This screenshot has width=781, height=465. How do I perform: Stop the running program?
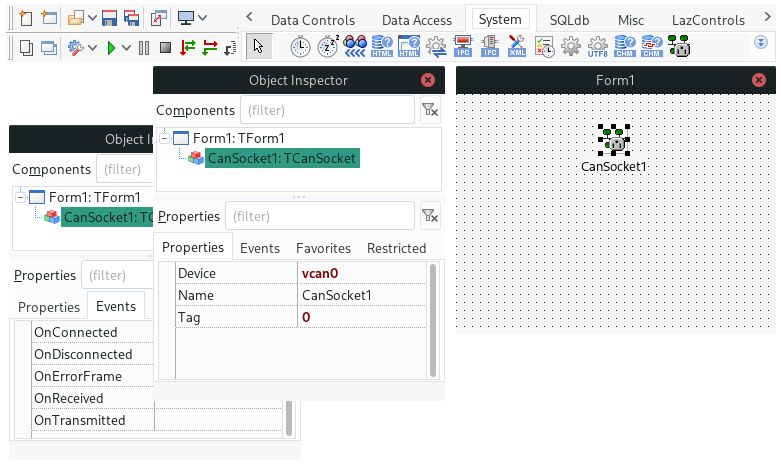click(165, 48)
